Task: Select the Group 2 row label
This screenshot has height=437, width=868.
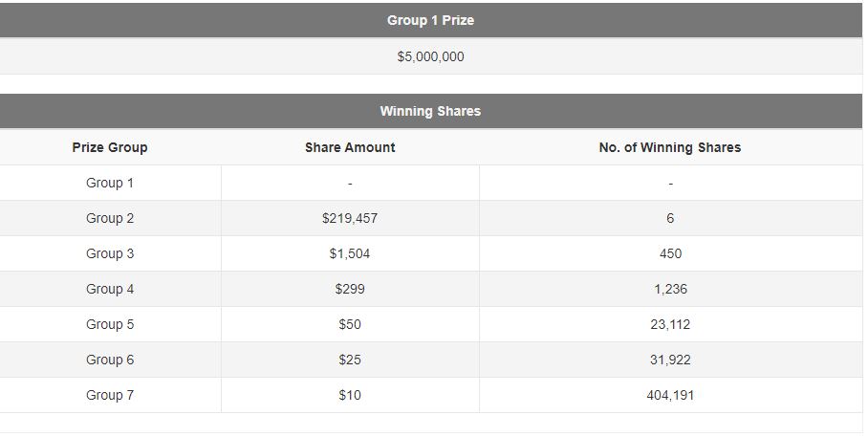Action: [110, 218]
